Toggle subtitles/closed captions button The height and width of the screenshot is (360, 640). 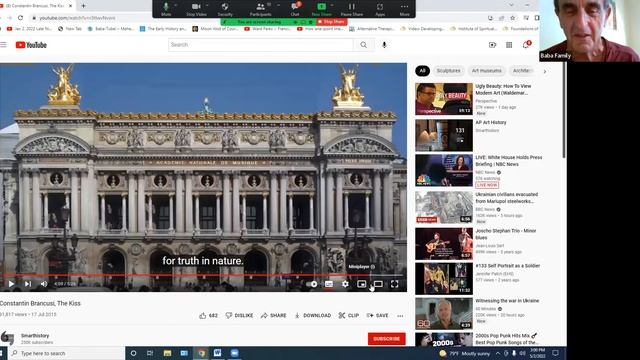tap(329, 284)
